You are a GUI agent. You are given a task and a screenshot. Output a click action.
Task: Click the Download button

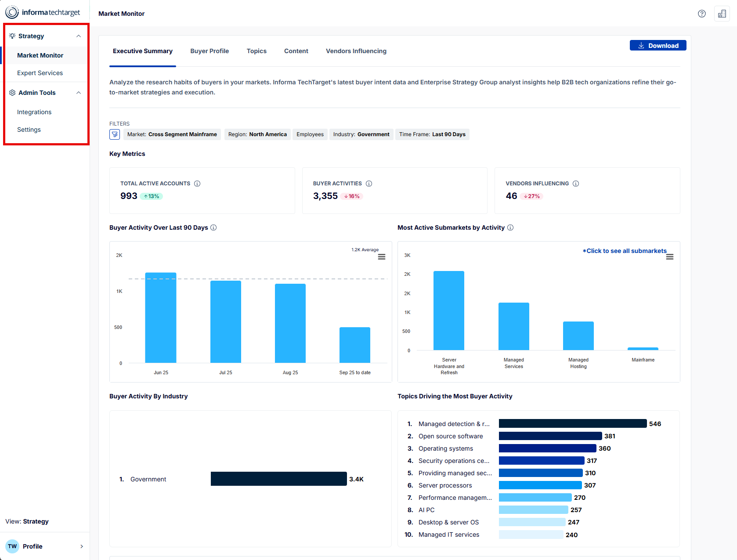click(x=658, y=46)
